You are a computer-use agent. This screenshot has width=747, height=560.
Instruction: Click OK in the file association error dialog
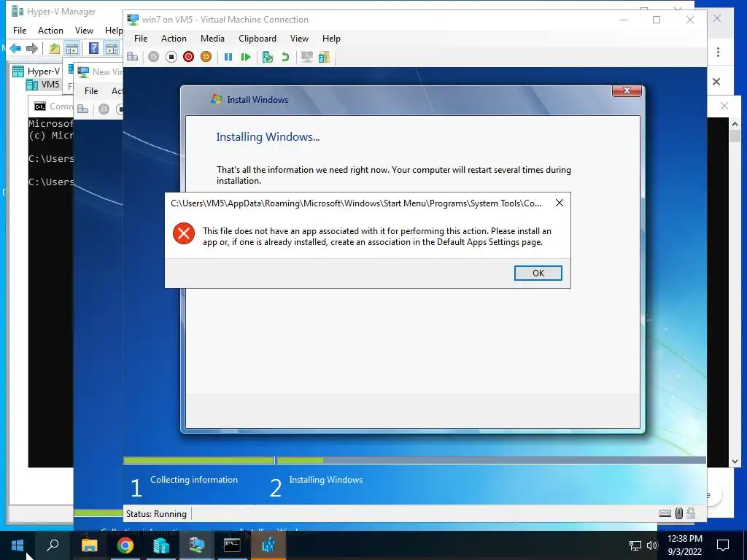(x=538, y=273)
